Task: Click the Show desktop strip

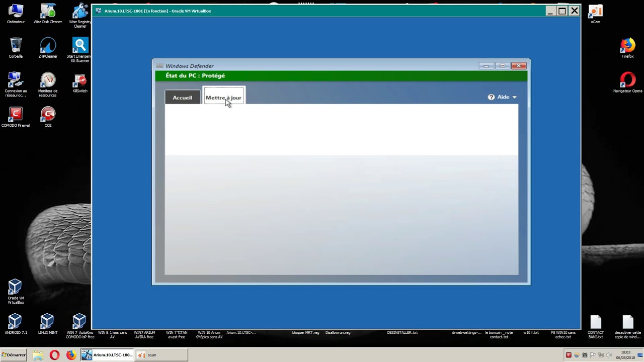Action: [640, 355]
